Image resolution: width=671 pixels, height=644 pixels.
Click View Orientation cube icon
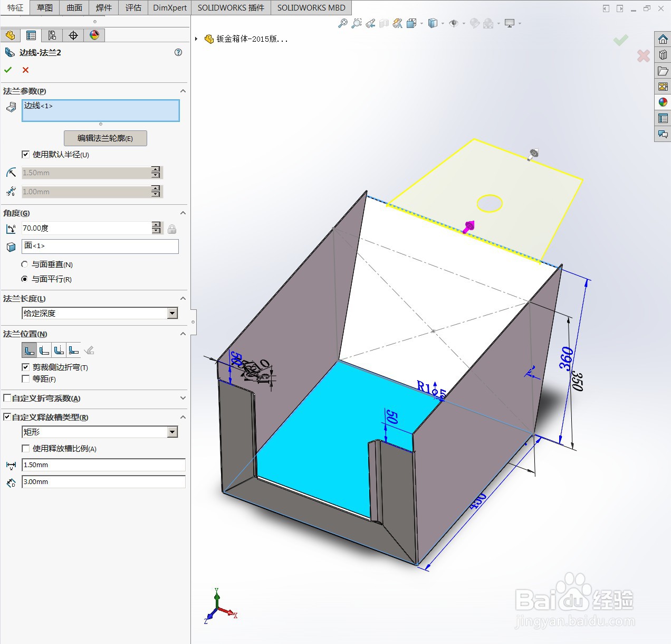(411, 23)
